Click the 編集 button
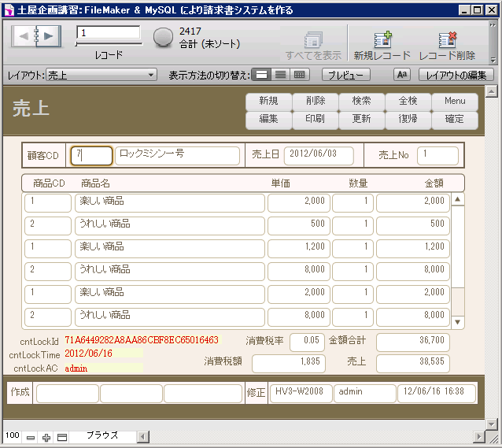The height and width of the screenshot is (448, 502). (268, 120)
